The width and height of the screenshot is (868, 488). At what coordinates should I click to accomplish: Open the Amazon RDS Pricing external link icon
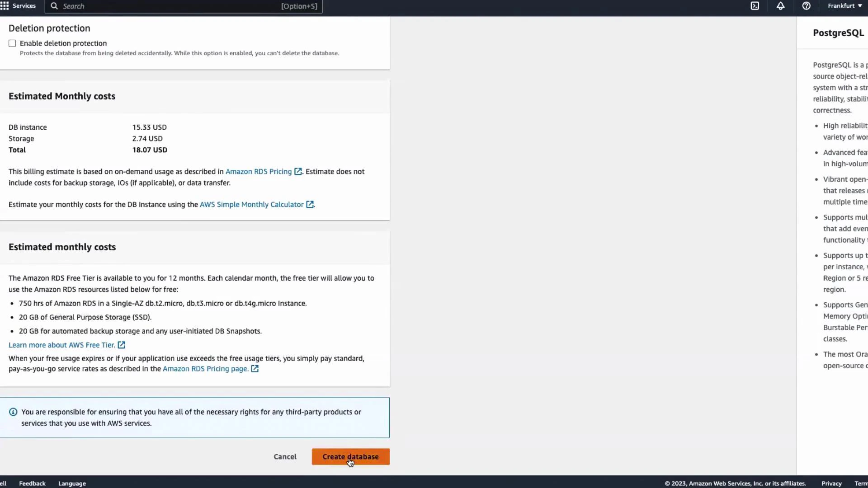298,171
